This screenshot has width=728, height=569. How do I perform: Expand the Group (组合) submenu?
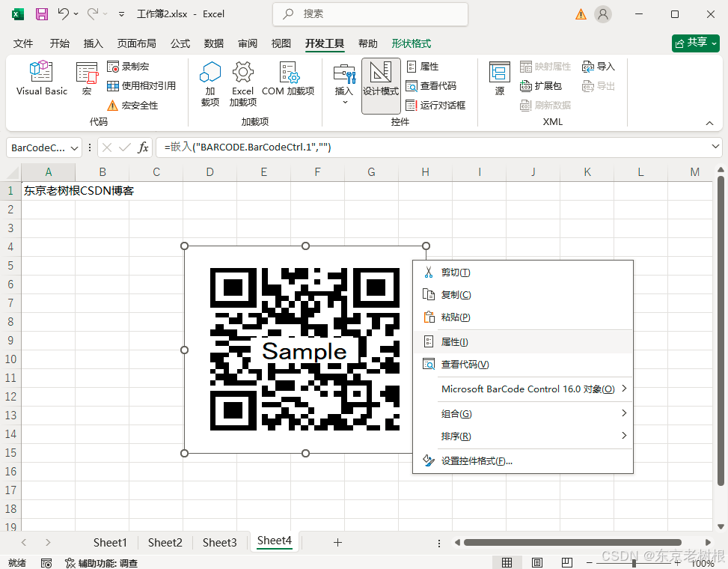523,414
